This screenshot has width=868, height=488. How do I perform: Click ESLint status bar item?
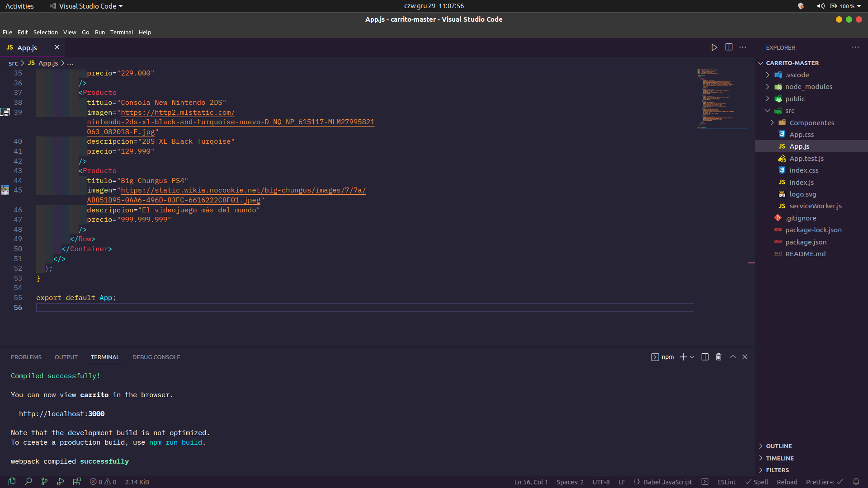tap(726, 482)
